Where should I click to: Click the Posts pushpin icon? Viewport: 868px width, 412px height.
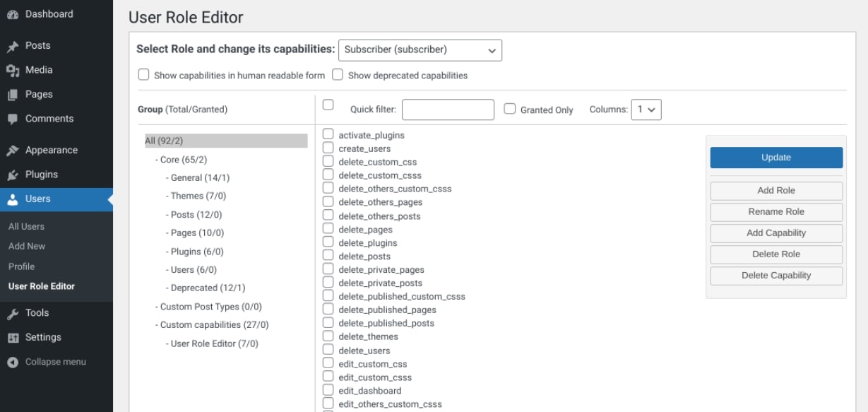[13, 46]
